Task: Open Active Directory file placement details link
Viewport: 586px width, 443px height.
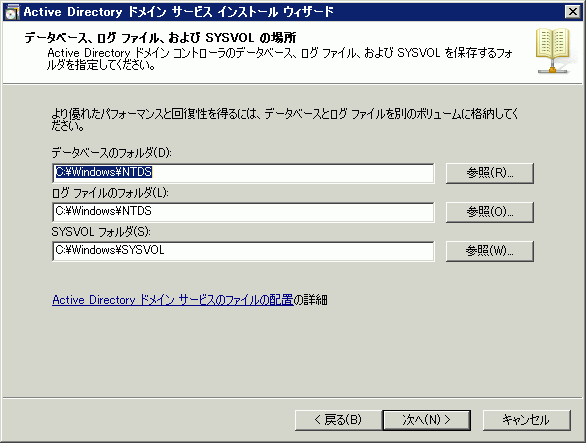Action: (x=173, y=300)
